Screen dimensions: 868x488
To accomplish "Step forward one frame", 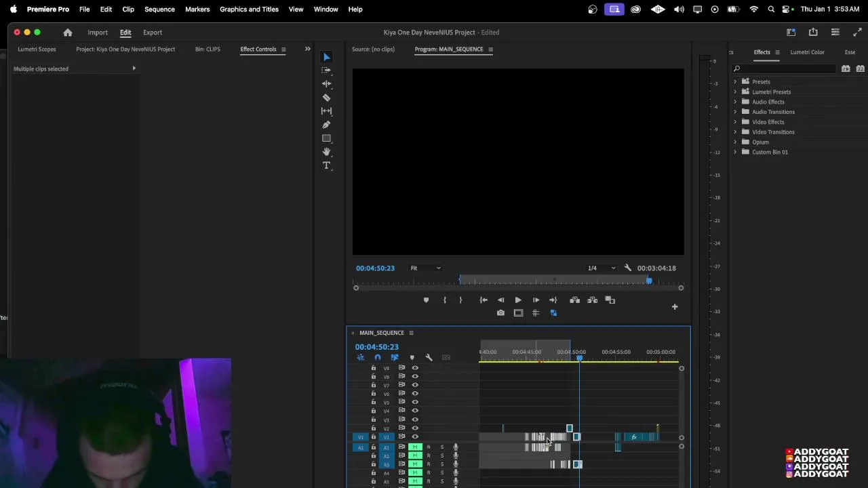I will (536, 300).
